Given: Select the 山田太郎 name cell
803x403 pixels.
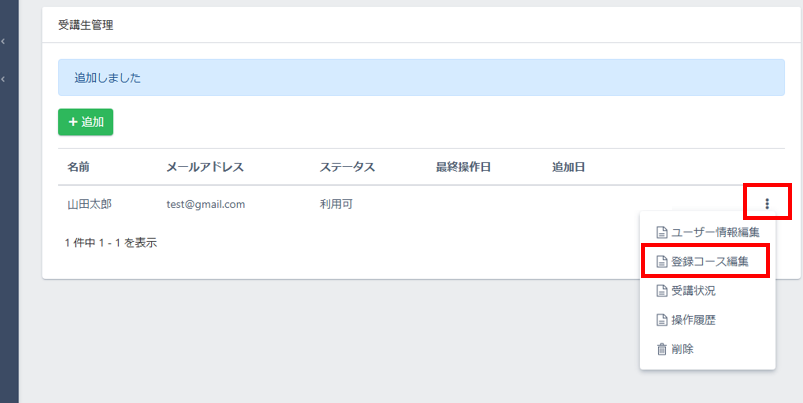Looking at the screenshot, I should click(x=89, y=204).
